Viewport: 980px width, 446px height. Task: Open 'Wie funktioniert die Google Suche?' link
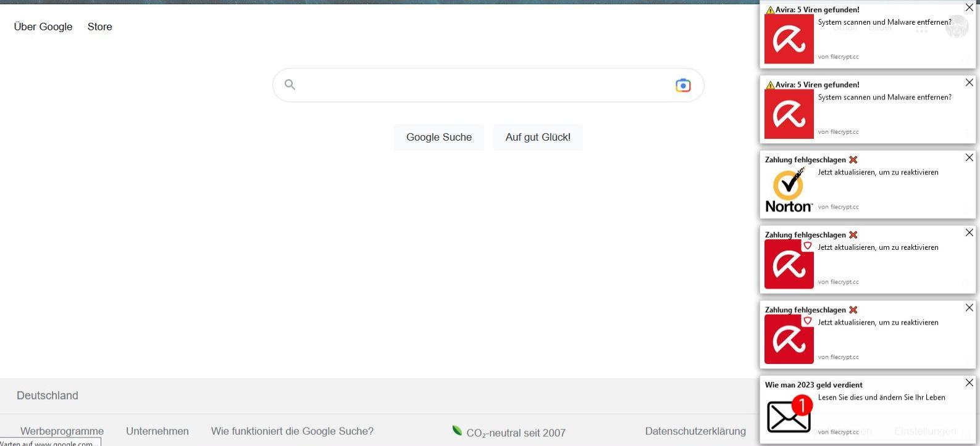pyautogui.click(x=292, y=431)
